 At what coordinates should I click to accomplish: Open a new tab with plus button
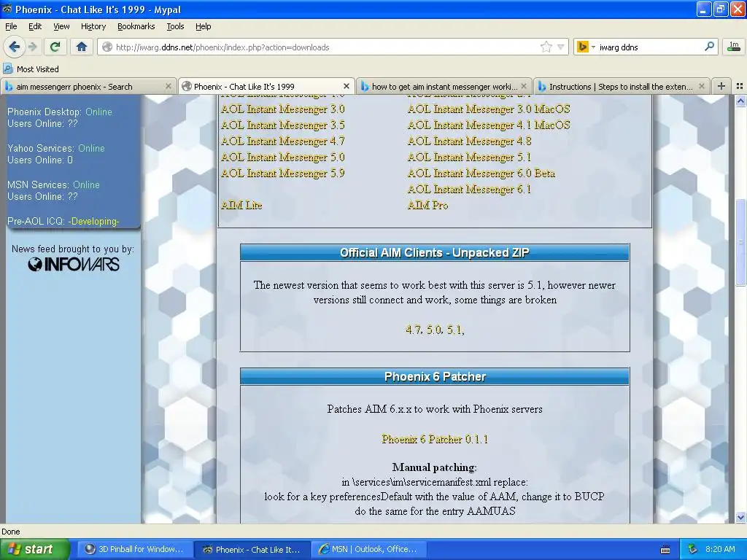[721, 86]
